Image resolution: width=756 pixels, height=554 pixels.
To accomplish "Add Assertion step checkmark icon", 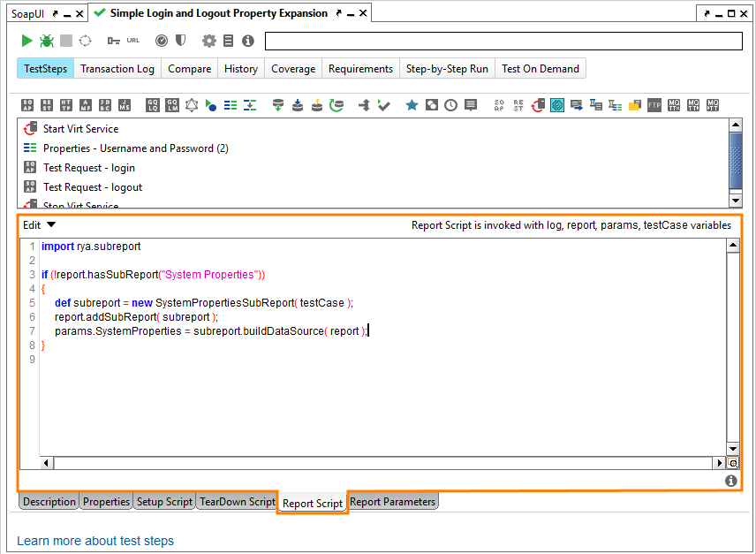I will [384, 105].
